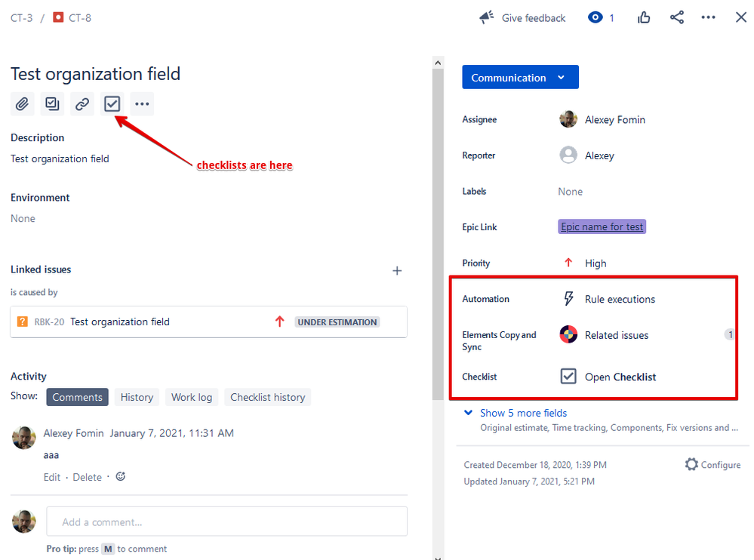This screenshot has width=754, height=560.
Task: Click the Rule executions lightning bolt icon
Action: click(x=568, y=298)
